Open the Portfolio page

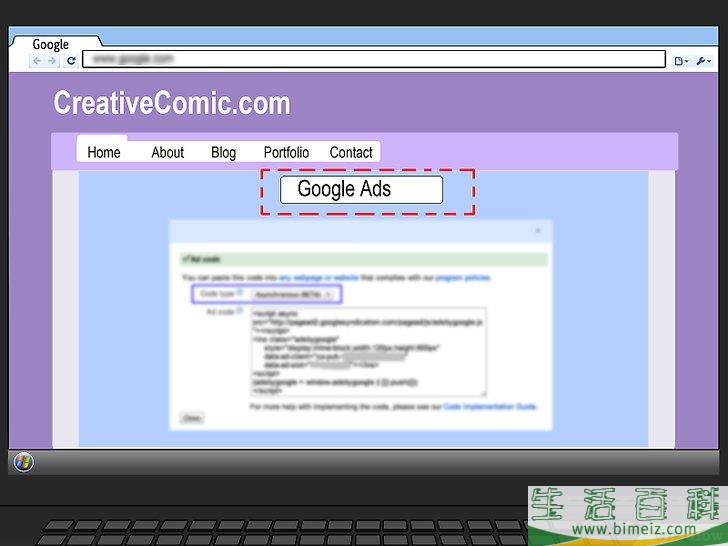click(286, 152)
